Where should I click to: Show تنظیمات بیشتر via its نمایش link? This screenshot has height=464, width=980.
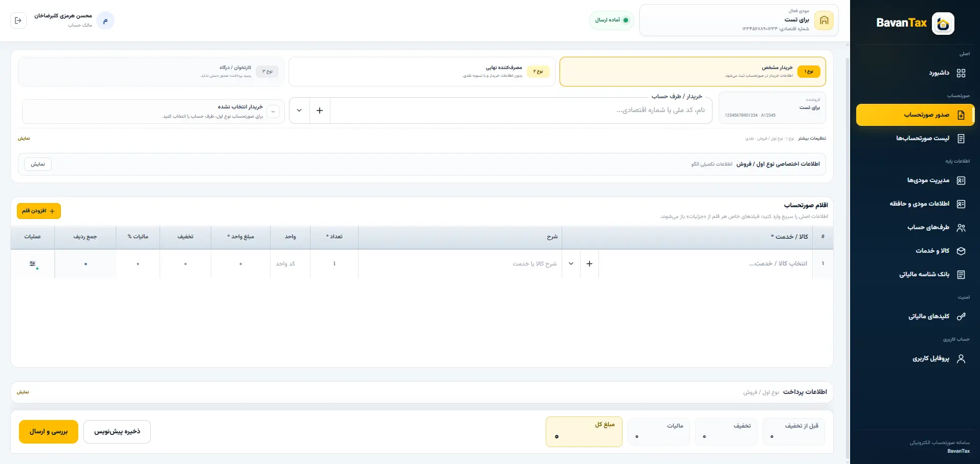click(24, 138)
